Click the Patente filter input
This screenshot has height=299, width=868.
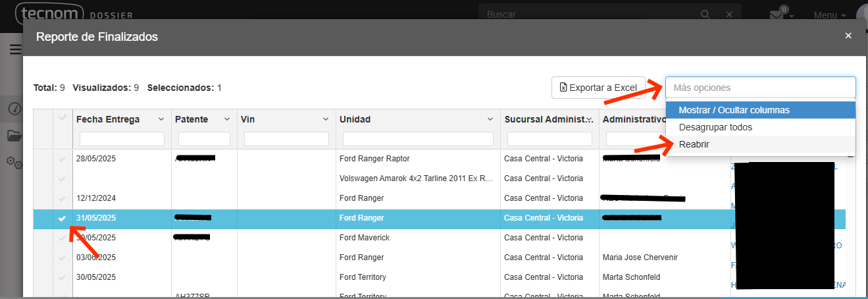point(204,139)
